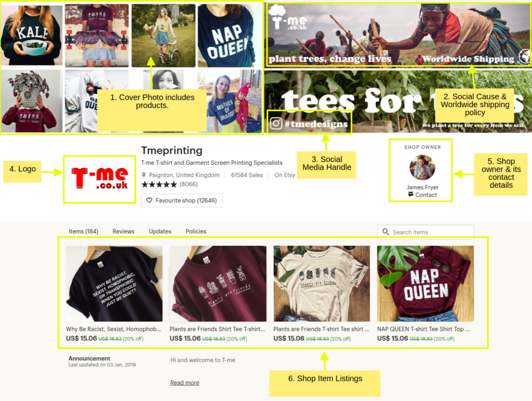Viewport: 532px width, 401px height.
Task: Click the five-star rating icons
Action: [x=159, y=184]
